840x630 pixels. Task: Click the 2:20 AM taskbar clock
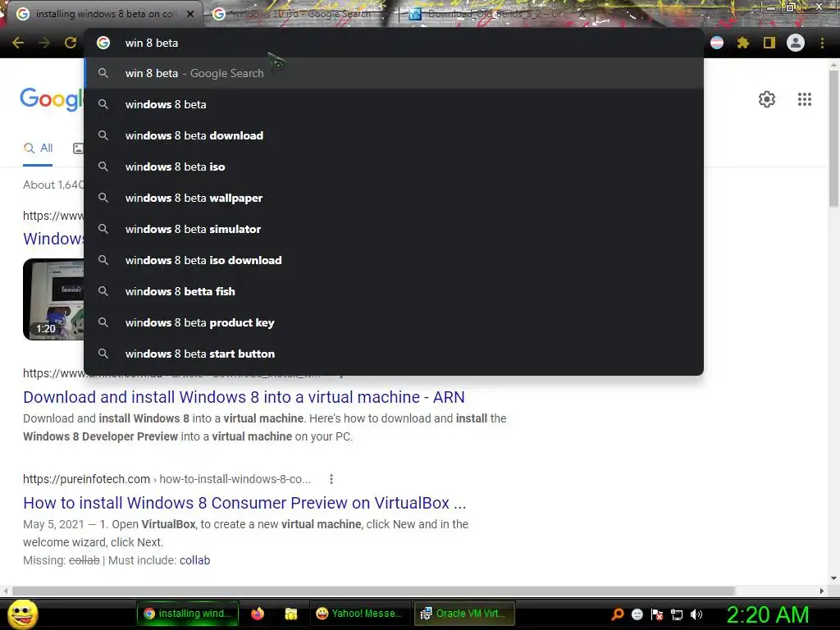(767, 614)
